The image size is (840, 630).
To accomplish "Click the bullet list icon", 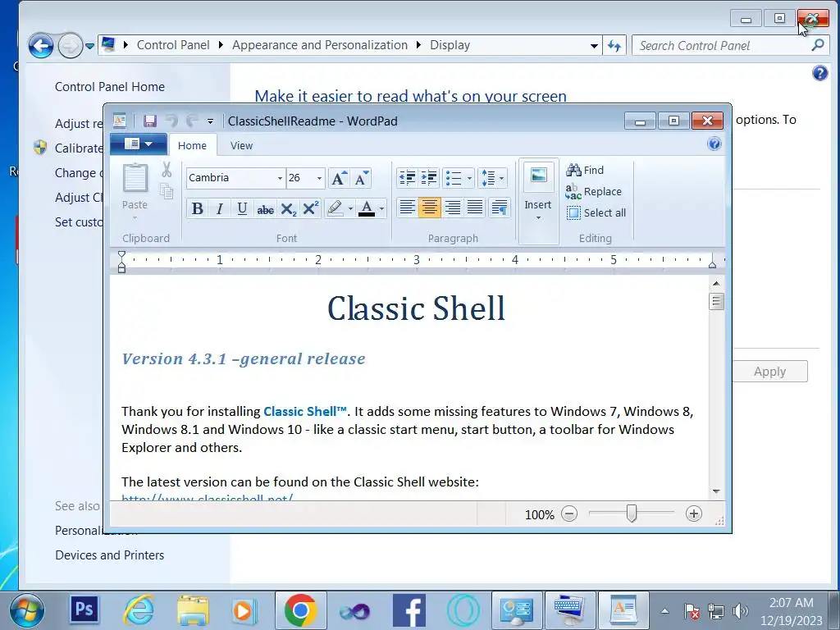I will coord(454,178).
